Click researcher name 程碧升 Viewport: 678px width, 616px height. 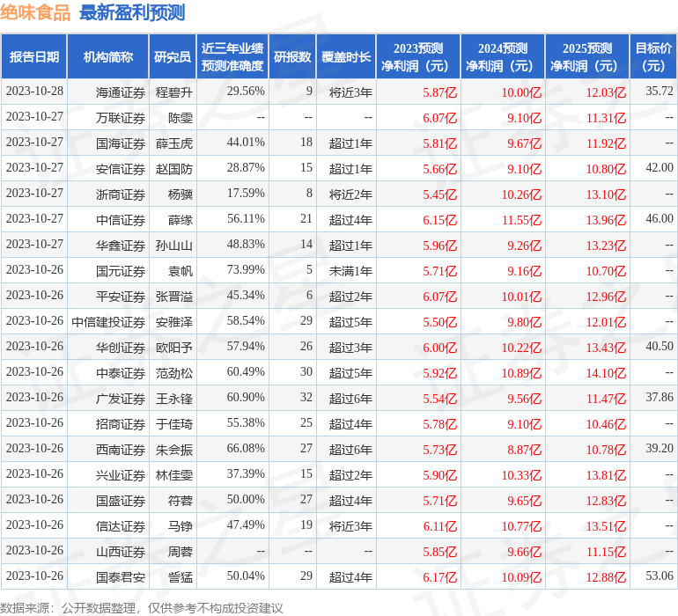click(173, 92)
